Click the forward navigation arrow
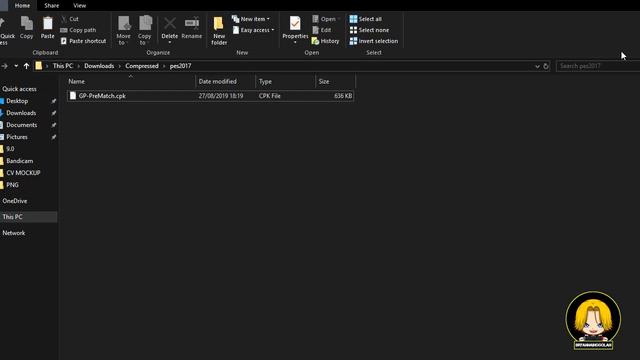The image size is (640, 360). click(x=4, y=66)
